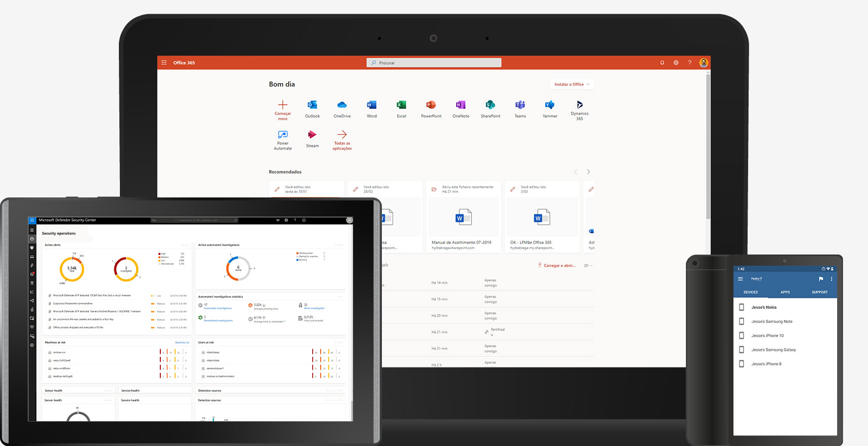This screenshot has width=868, height=446.
Task: Open the file row modified Há 31 min
Action: coord(487,348)
